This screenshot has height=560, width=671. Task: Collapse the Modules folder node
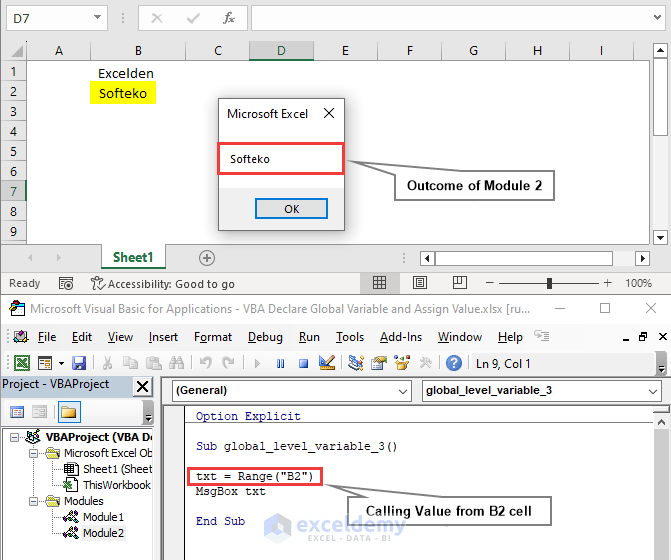tap(33, 501)
